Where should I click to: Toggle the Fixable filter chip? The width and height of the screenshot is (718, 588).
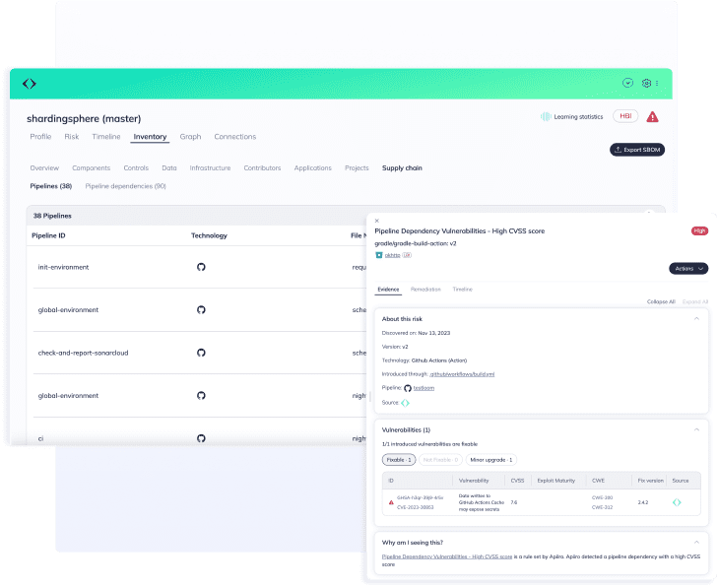point(398,460)
